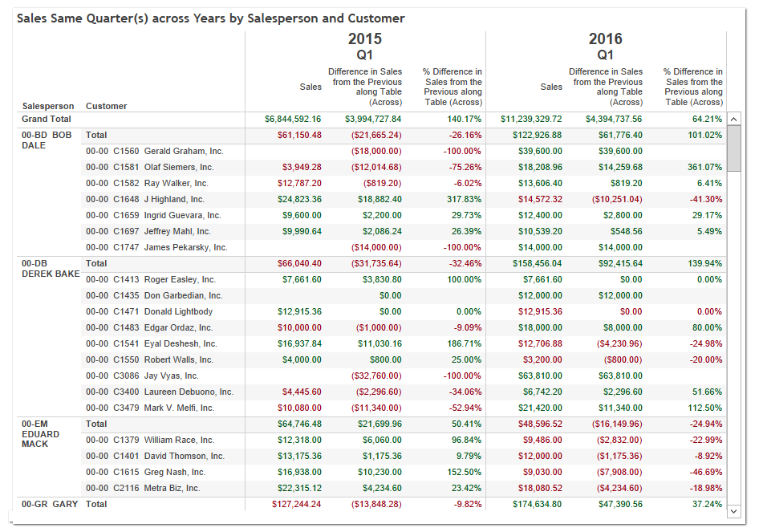Screen dimensions: 759x532
Task: Click the Salesperson field header
Action: (x=48, y=106)
